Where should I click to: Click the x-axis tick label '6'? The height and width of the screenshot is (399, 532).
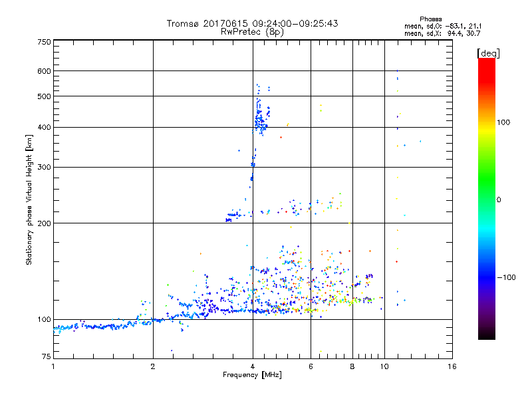pos(311,366)
